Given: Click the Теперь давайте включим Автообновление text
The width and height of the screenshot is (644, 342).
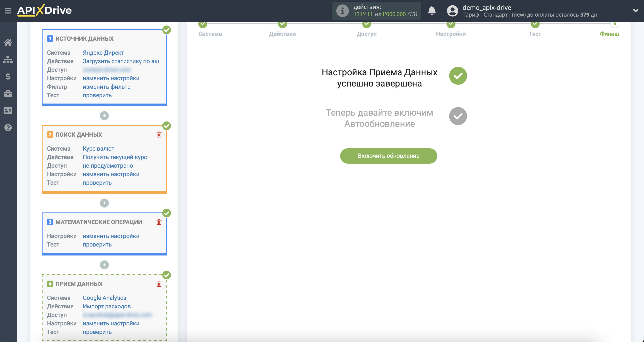Looking at the screenshot, I should (379, 118).
